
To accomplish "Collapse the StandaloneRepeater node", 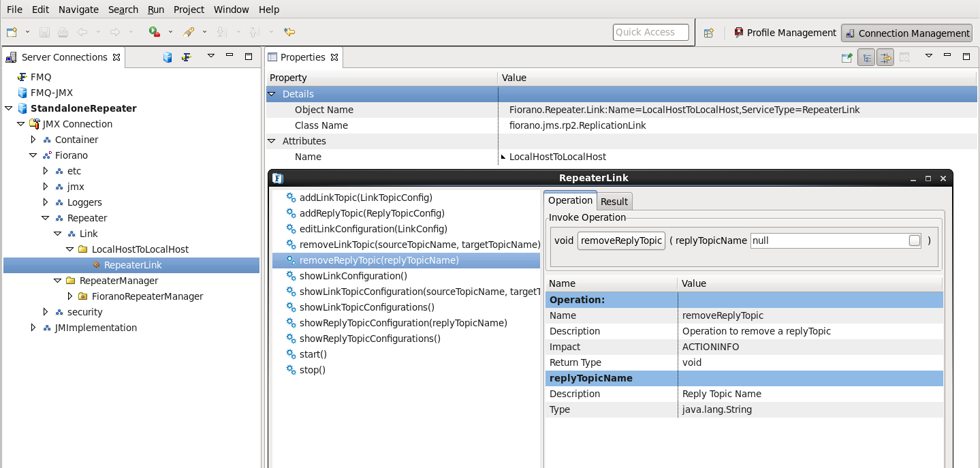I will pyautogui.click(x=8, y=108).
